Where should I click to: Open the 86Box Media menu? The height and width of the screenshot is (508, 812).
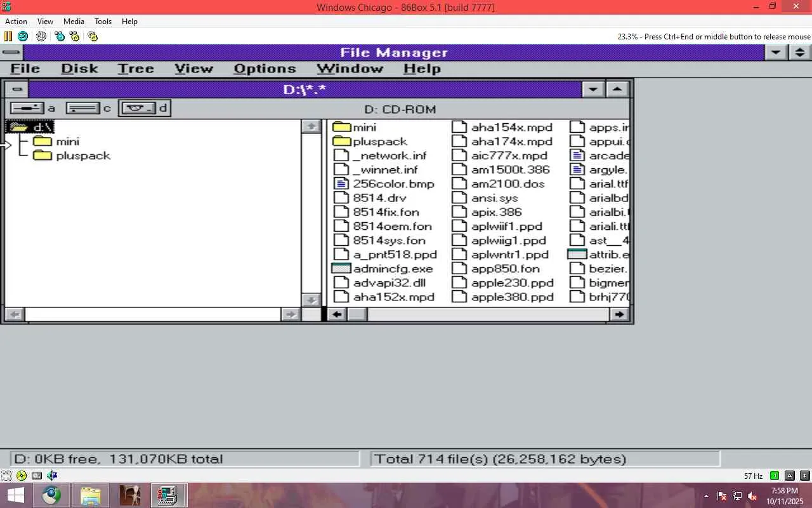(x=74, y=22)
